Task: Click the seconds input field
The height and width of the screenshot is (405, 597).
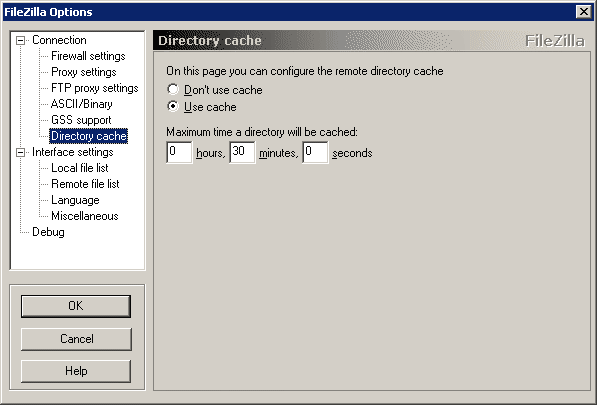Action: click(x=315, y=152)
